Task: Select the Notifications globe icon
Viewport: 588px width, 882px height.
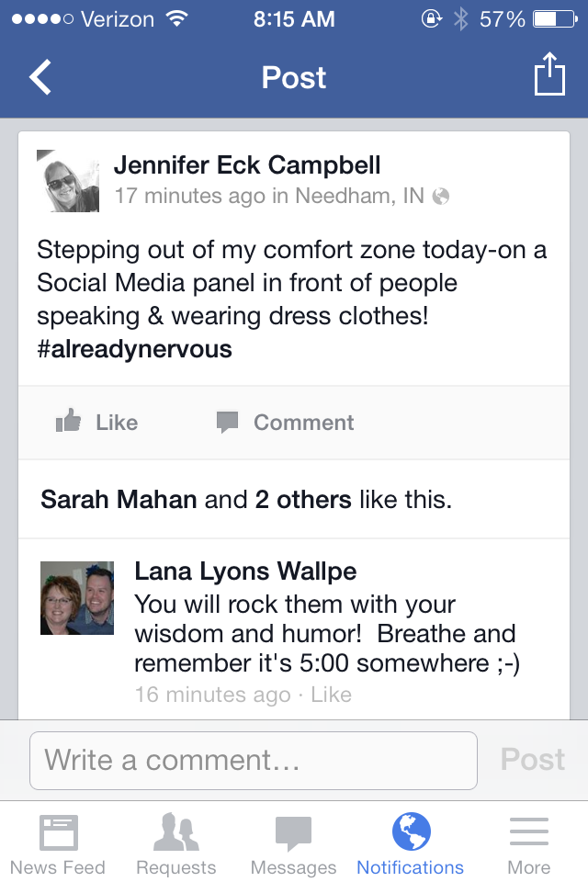Action: [411, 831]
